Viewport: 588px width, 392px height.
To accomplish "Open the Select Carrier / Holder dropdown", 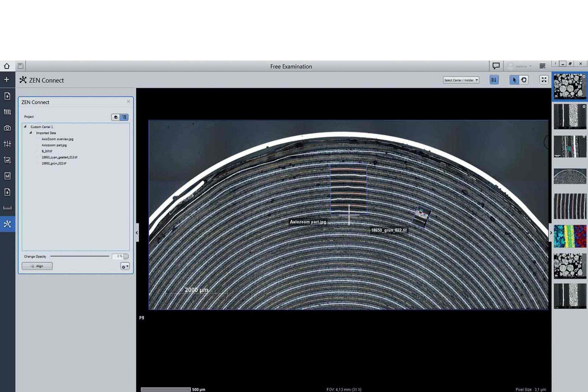I will pyautogui.click(x=461, y=80).
